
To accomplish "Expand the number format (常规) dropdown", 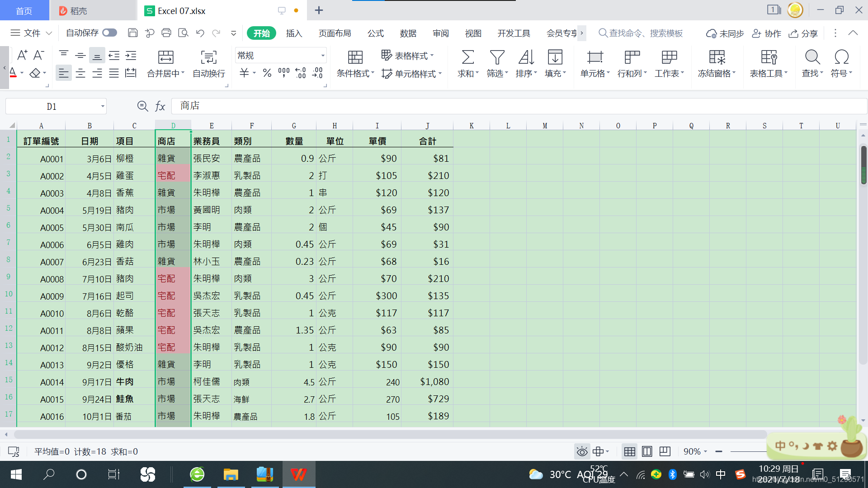I will [x=323, y=56].
